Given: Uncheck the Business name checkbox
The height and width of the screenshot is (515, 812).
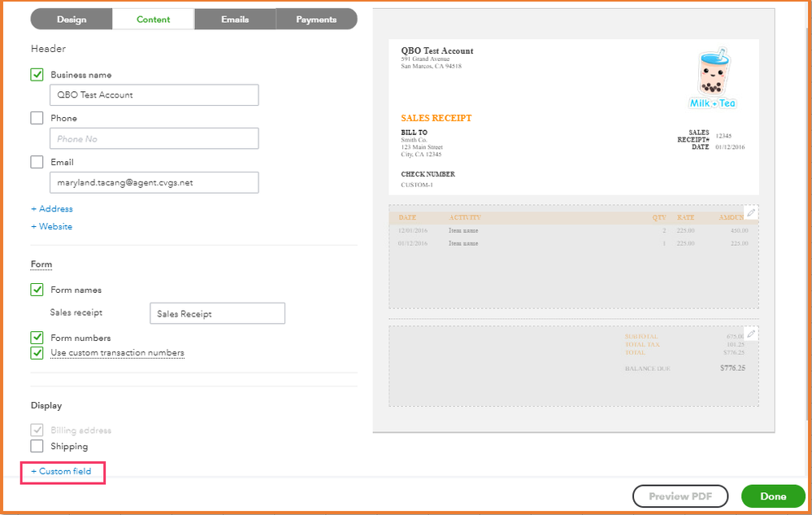Looking at the screenshot, I should (37, 75).
